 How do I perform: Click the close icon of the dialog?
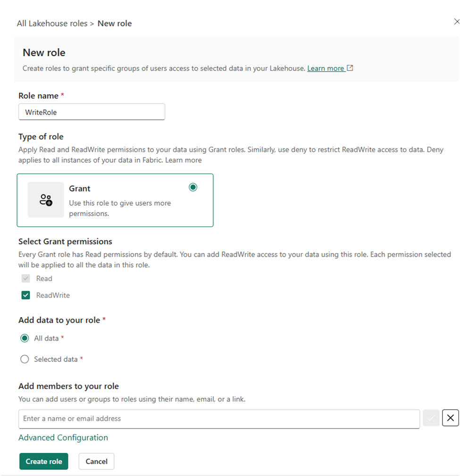(x=456, y=22)
